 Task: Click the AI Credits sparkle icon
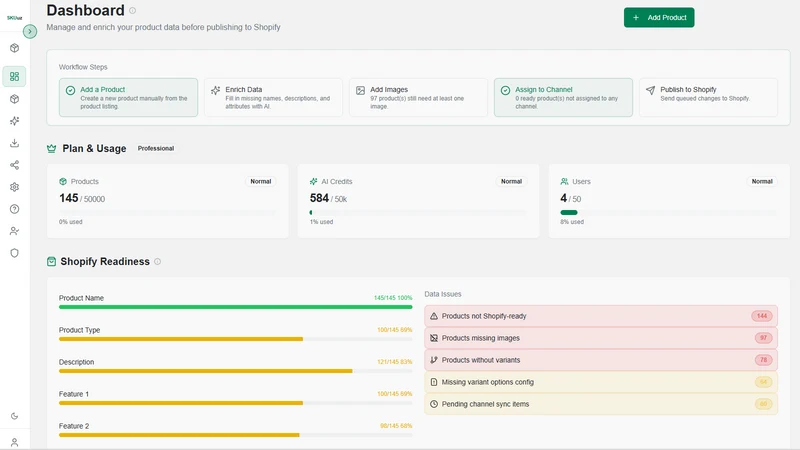tap(313, 181)
